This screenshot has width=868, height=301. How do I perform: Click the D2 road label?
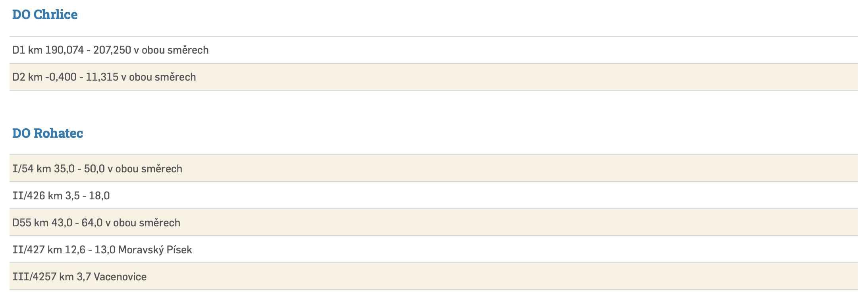(x=19, y=77)
